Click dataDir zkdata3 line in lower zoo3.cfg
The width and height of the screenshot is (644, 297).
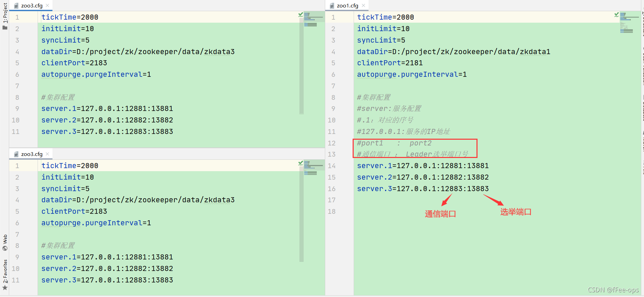pos(138,200)
